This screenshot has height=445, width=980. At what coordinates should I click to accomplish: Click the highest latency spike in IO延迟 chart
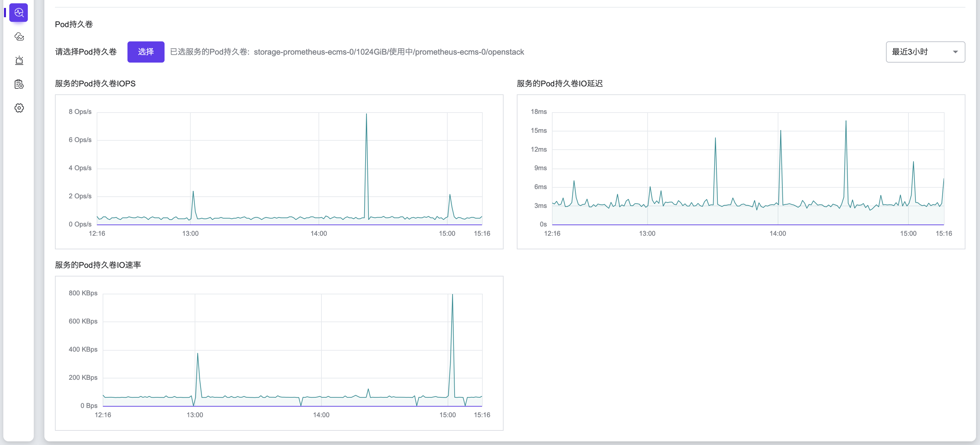point(846,121)
